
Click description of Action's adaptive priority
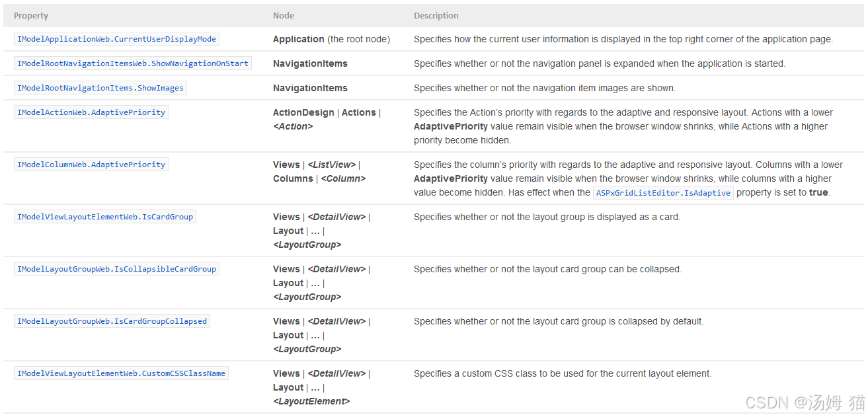pyautogui.click(x=623, y=126)
